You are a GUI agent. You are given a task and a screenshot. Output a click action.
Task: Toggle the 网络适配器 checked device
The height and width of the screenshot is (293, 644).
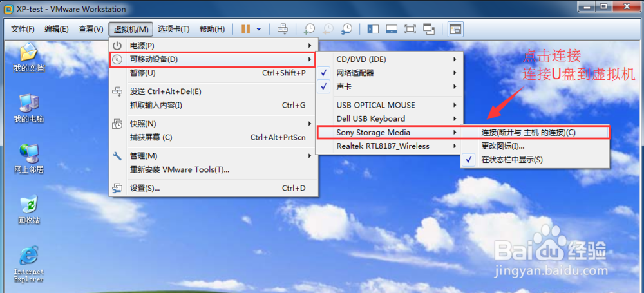click(389, 73)
